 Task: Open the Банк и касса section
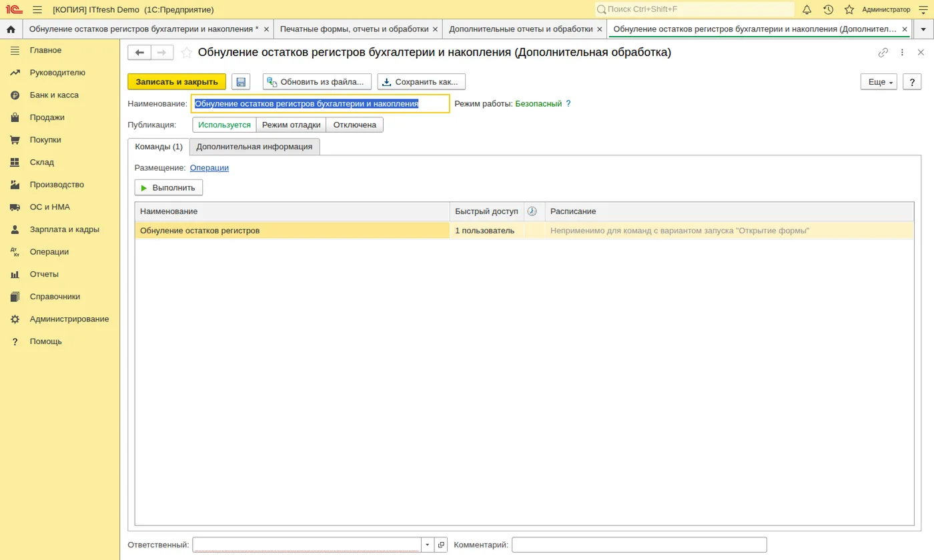tap(54, 95)
